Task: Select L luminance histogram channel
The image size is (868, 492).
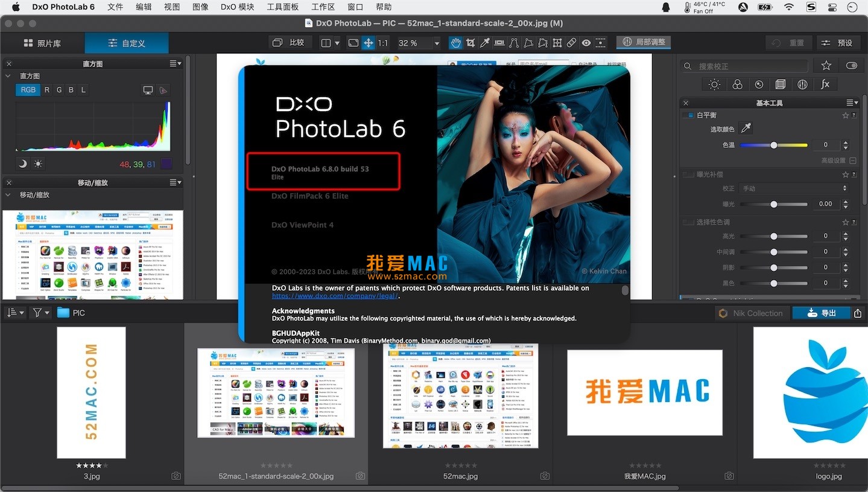Action: point(83,90)
